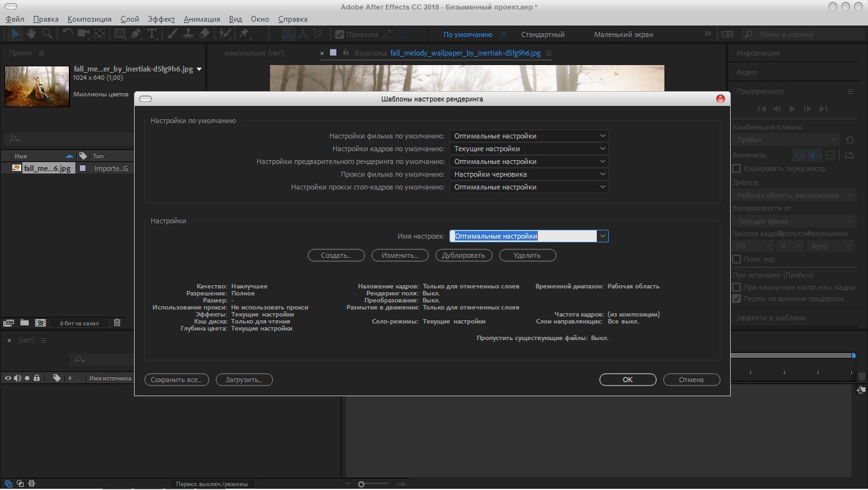This screenshot has height=490, width=868.
Task: Activate the Puppet Pin tool
Action: point(244,34)
